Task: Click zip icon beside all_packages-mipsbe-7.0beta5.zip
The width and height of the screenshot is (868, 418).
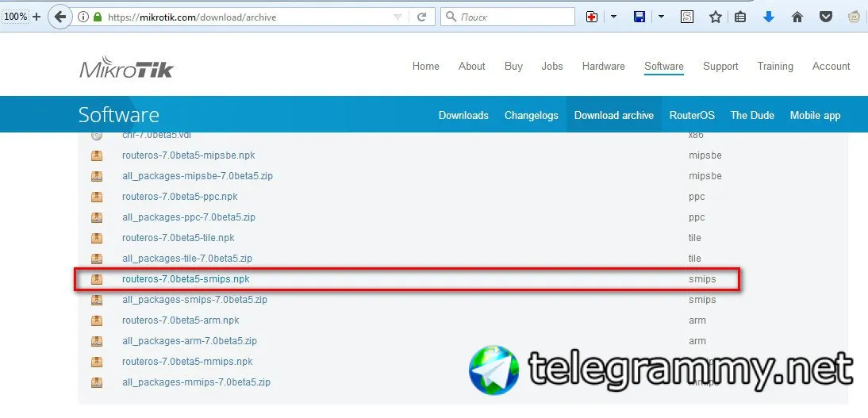Action: click(x=97, y=176)
